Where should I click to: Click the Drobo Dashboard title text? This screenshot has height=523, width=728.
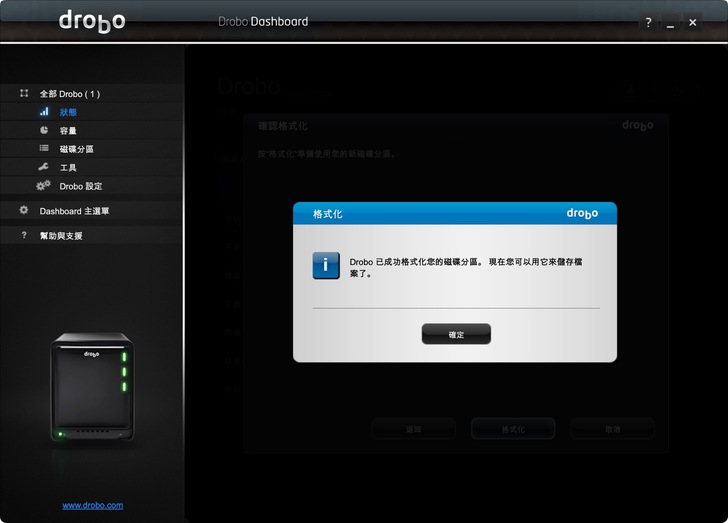click(263, 21)
